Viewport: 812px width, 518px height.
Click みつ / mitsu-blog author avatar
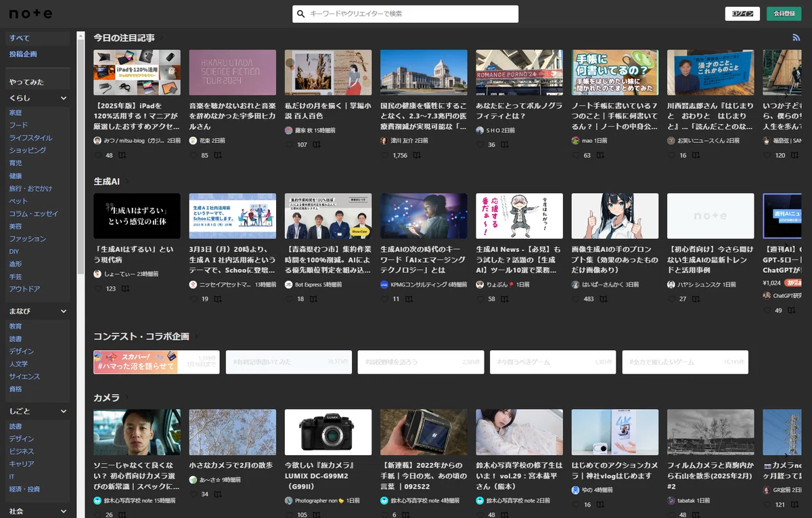[97, 140]
